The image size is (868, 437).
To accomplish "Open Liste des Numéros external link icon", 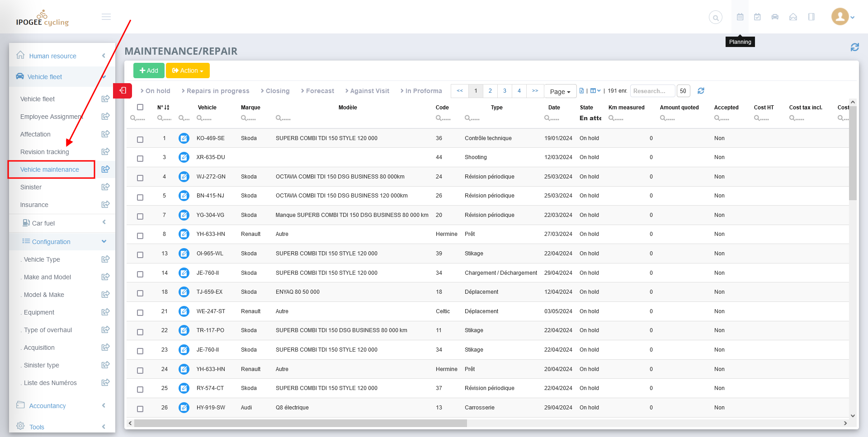I will click(105, 382).
